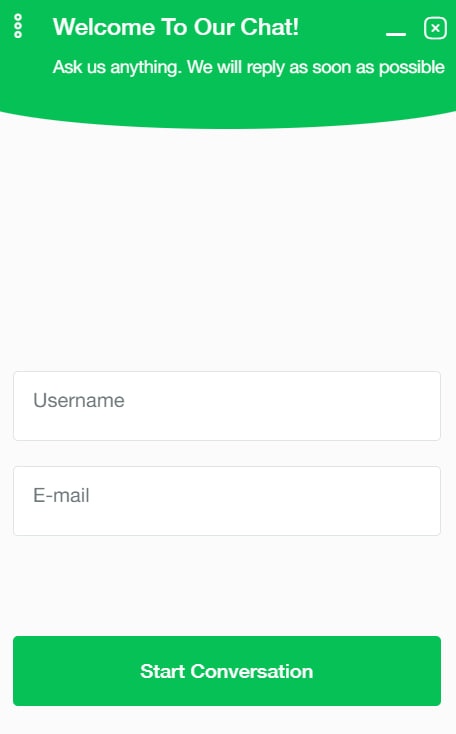
Task: Minimize the chat widget
Action: point(396,33)
